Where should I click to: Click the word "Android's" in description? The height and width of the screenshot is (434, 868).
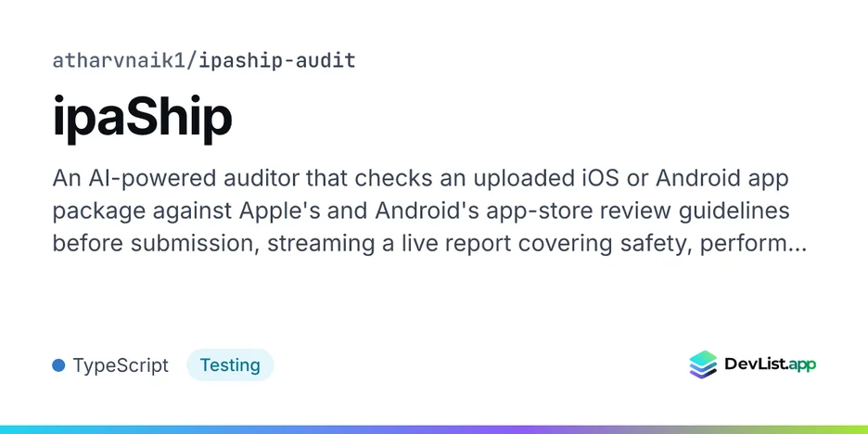[x=427, y=211]
